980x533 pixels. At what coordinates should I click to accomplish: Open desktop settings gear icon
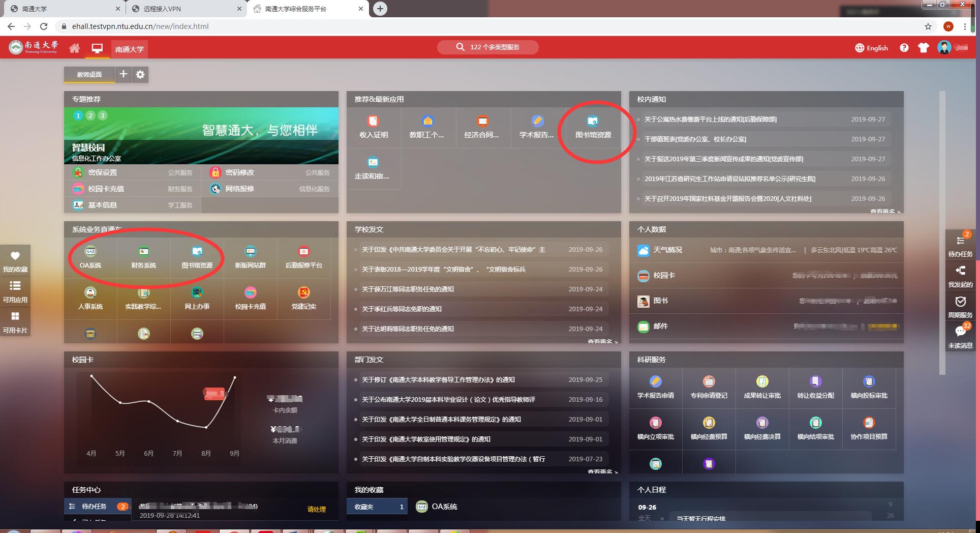(140, 75)
